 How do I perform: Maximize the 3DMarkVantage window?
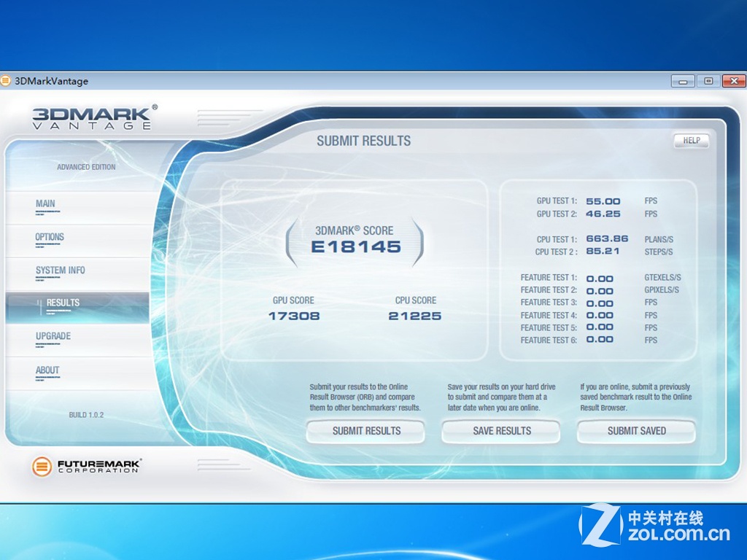point(708,81)
